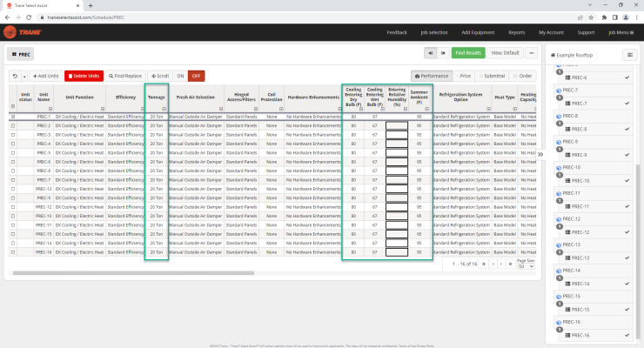Click the expand-right arrow icon near Find Results
Viewport: 644px width, 348px height.
pyautogui.click(x=443, y=53)
